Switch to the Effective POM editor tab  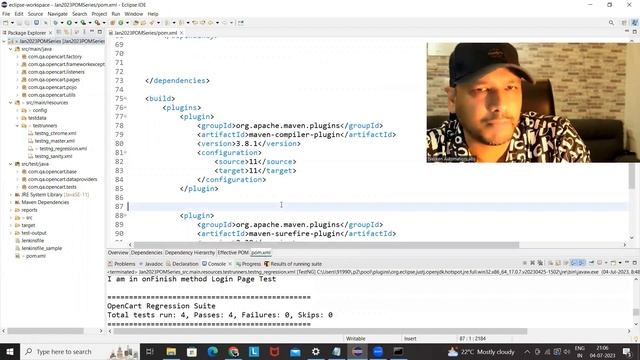pos(233,253)
